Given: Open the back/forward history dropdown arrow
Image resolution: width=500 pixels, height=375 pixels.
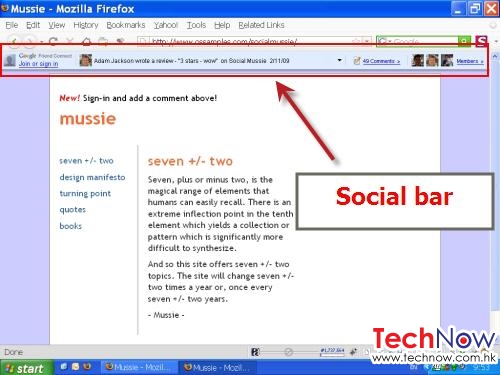Looking at the screenshot, I should 41,42.
